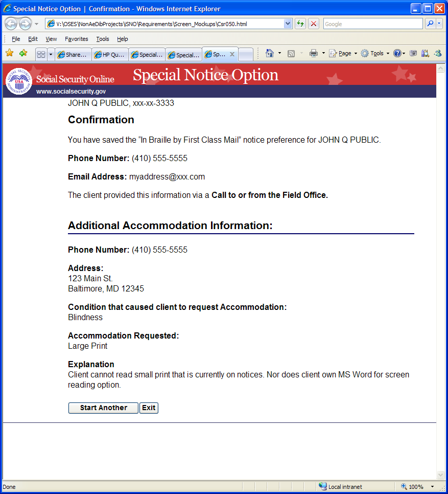Open the zoom level dropdown arrow
448x494 pixels.
tap(432, 487)
